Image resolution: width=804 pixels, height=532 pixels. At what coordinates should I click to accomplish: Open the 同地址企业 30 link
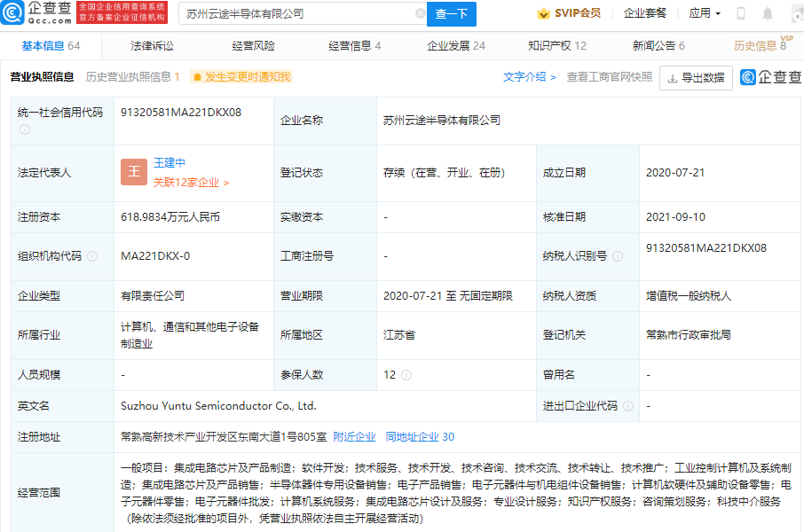(420, 437)
